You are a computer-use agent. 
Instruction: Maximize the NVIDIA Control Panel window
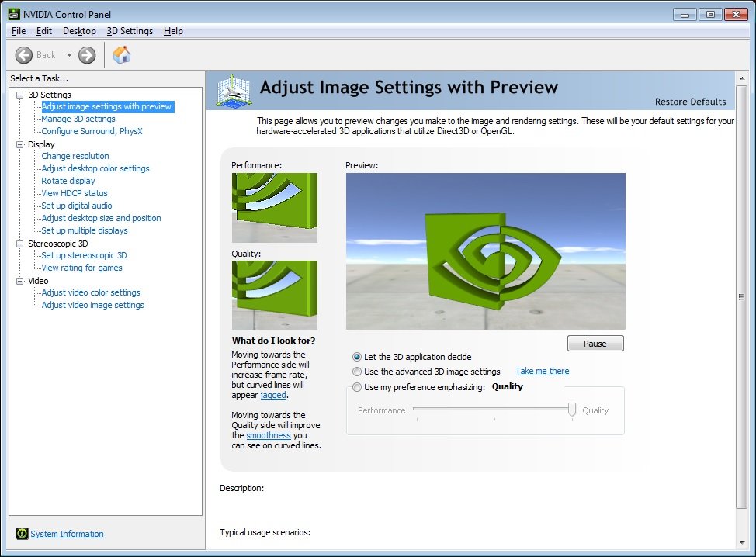click(710, 15)
